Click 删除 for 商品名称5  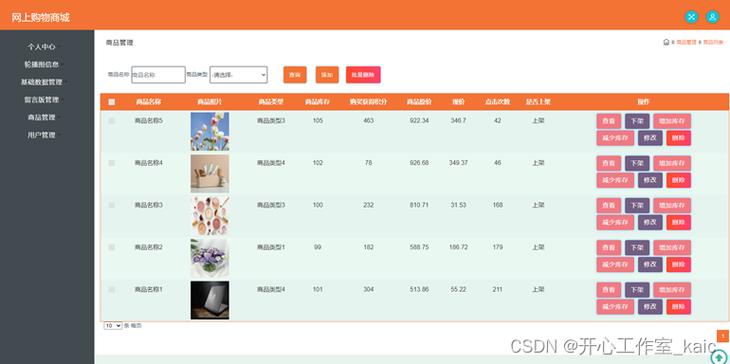pos(679,138)
